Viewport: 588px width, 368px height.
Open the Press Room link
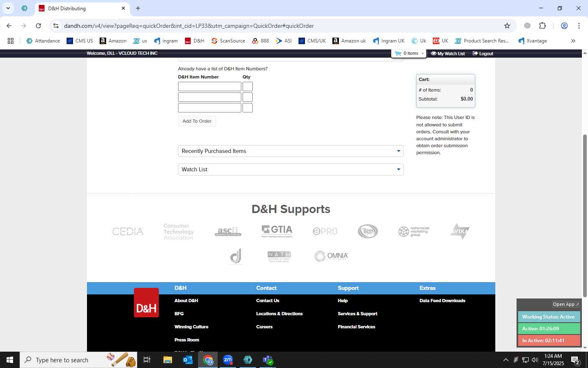pyautogui.click(x=187, y=340)
